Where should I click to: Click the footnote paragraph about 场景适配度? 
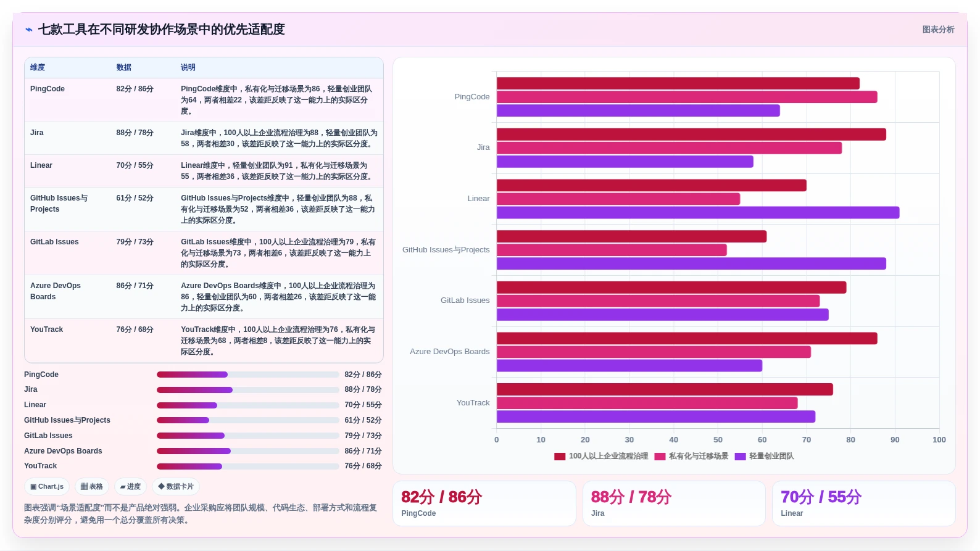[201, 514]
